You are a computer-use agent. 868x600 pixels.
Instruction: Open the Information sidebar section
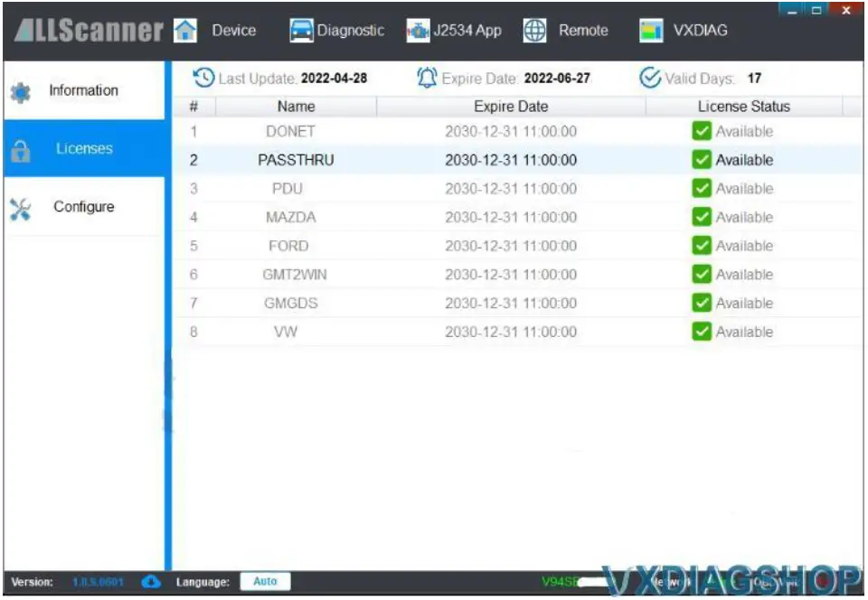83,90
